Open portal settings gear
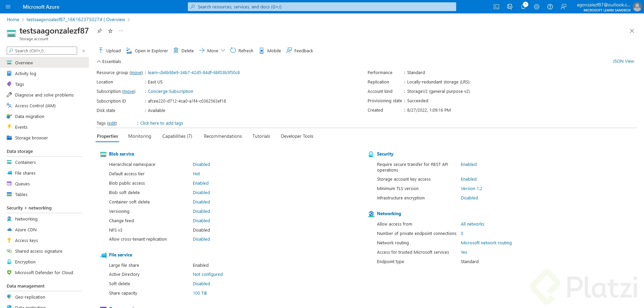 [x=537, y=7]
